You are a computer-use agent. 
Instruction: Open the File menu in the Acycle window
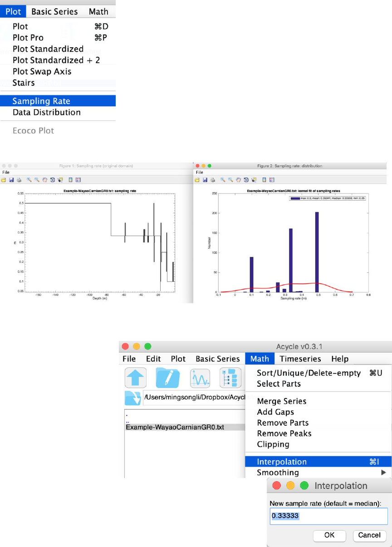point(129,359)
